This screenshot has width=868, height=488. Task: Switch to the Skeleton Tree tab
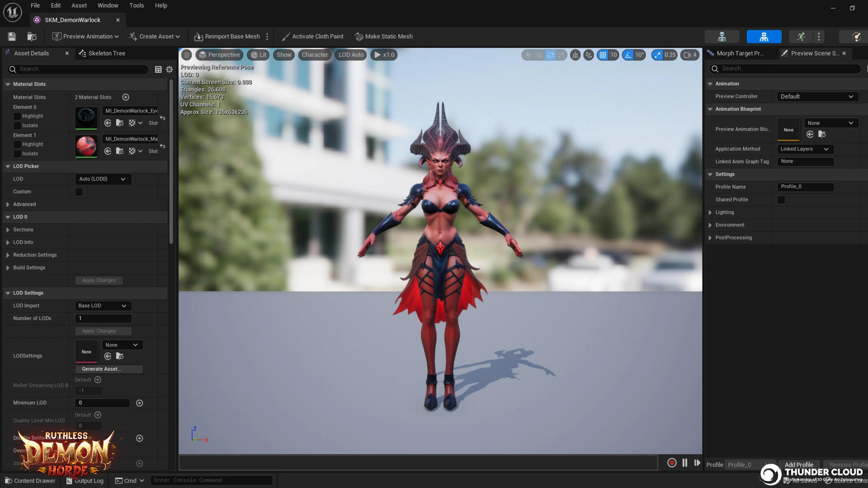point(102,53)
